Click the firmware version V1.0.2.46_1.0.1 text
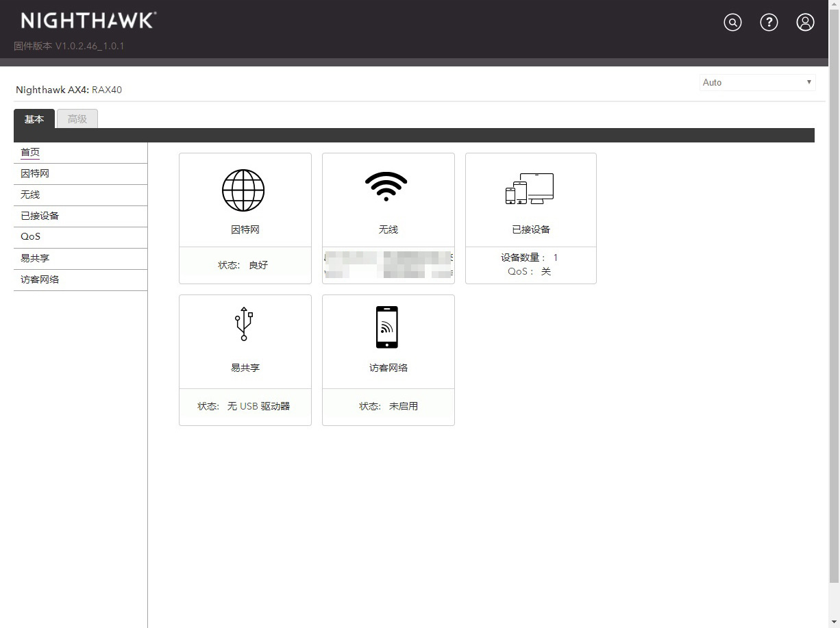 click(69, 47)
